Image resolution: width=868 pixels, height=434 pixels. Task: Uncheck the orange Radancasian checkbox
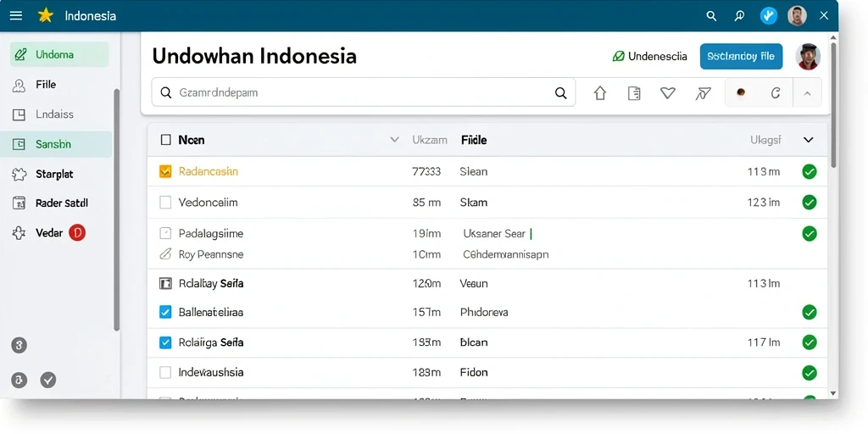[165, 171]
